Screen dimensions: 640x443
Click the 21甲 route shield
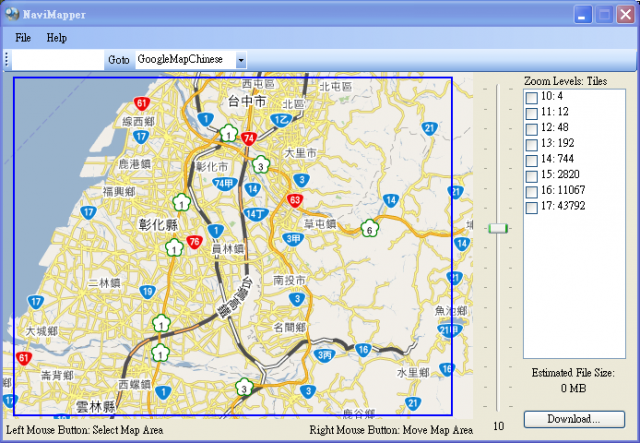click(450, 330)
